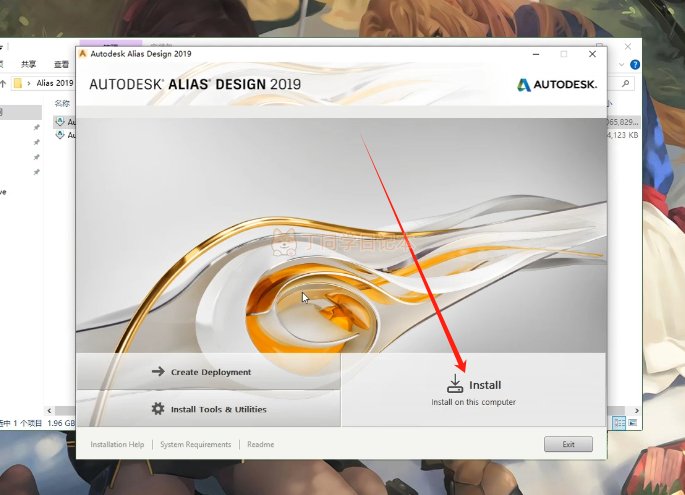Screen dimensions: 685x495
Task: Click the Exit button
Action: (568, 444)
